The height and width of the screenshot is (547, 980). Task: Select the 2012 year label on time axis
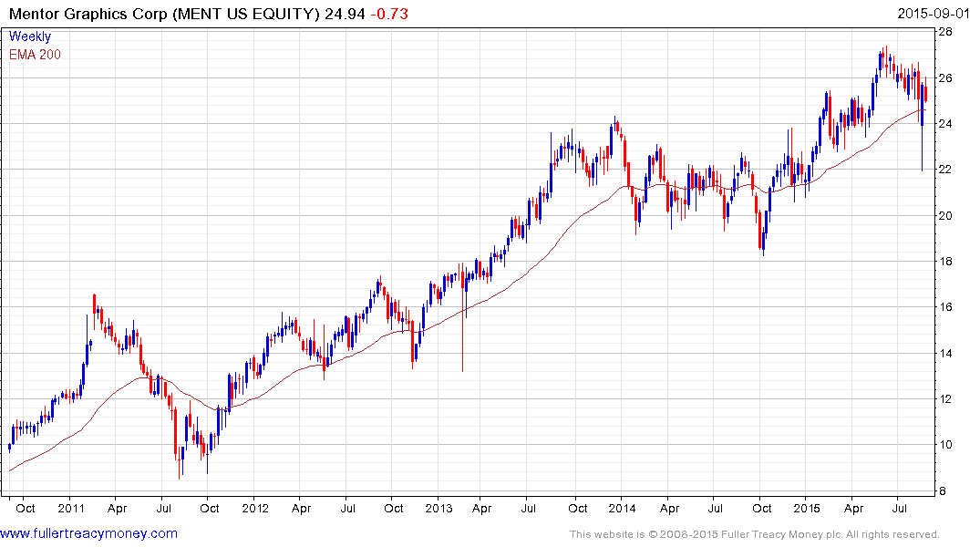pos(255,508)
